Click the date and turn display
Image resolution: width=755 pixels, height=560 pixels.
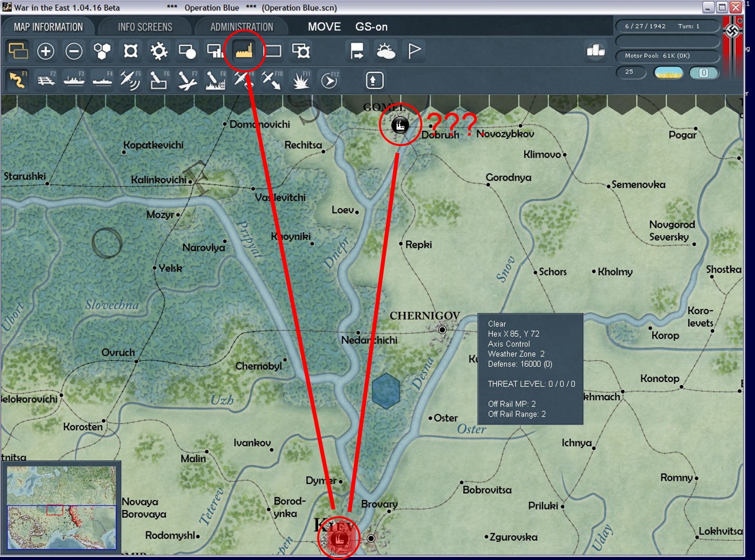point(667,26)
